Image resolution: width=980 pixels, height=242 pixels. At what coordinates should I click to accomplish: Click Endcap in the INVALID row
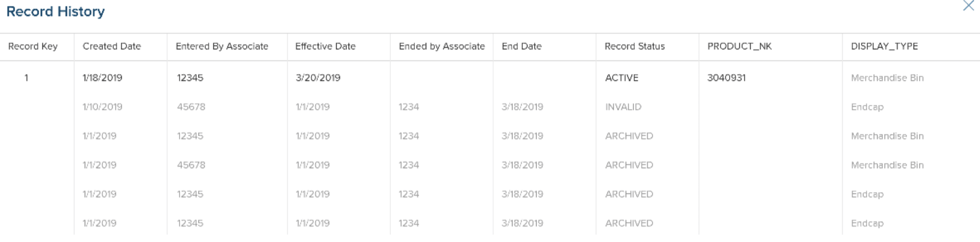867,107
